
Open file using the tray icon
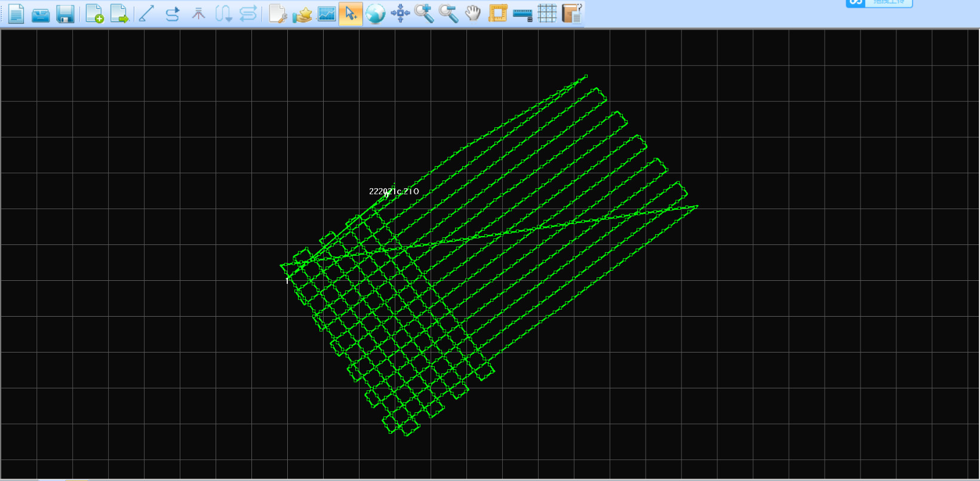(41, 14)
